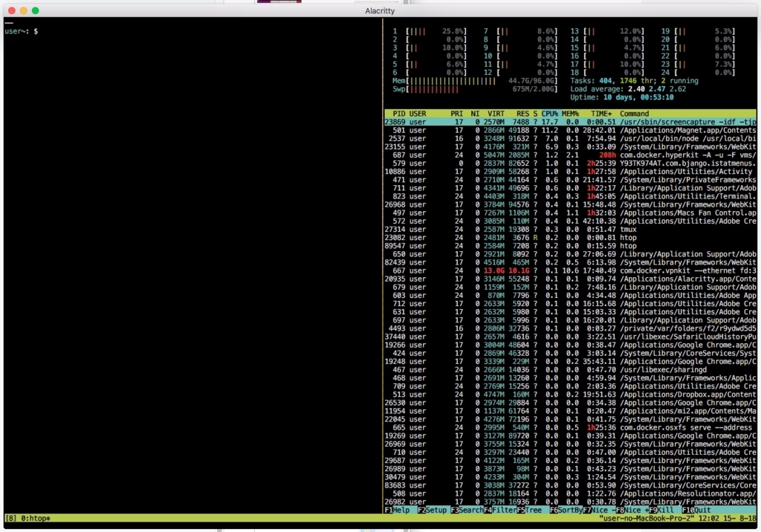Click the tmux status hostname user-no-MacBook-Pro-2
The width and height of the screenshot is (761, 532).
[646, 519]
